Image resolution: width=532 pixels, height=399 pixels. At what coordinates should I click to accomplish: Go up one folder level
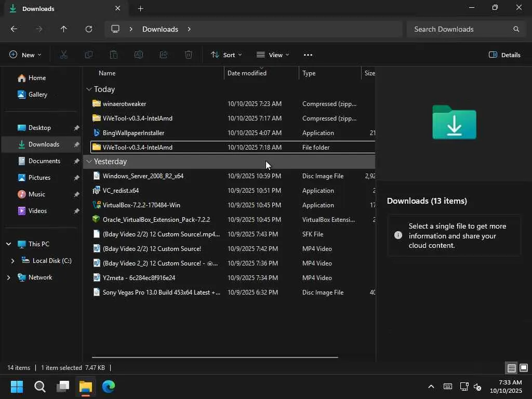64,29
